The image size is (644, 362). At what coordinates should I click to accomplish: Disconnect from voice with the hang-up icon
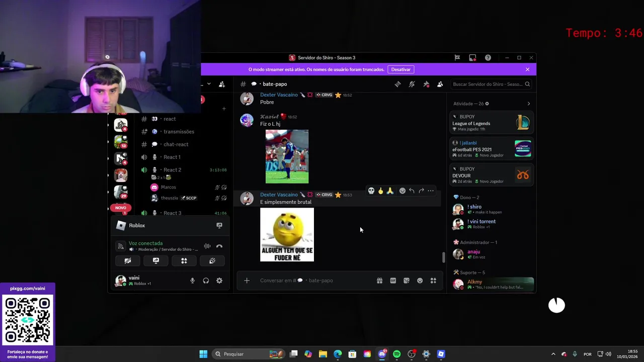[219, 246]
